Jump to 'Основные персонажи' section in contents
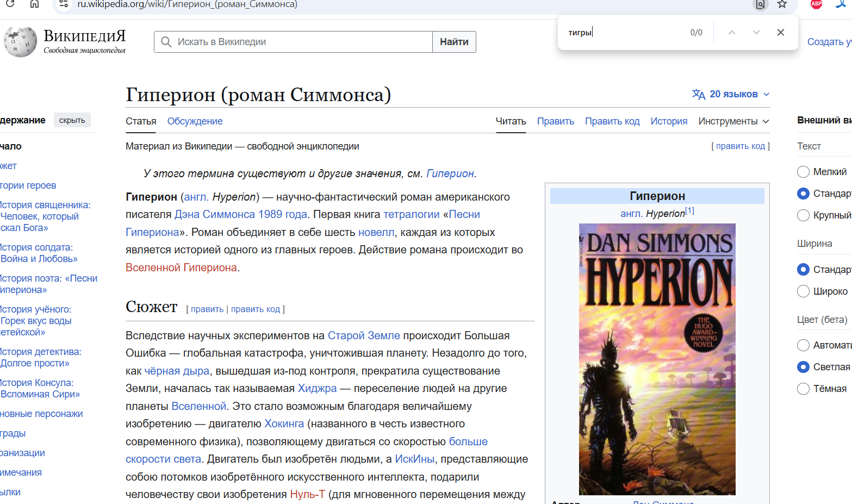The image size is (852, 504). click(41, 414)
